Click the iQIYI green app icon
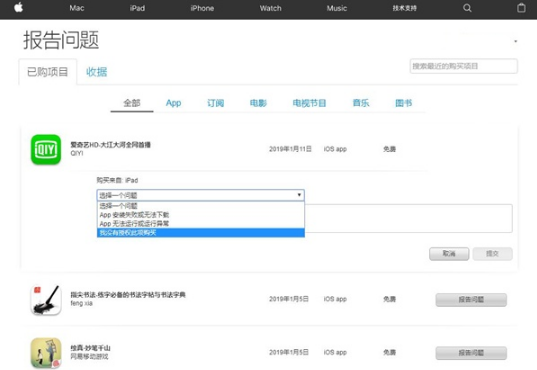 tap(46, 149)
